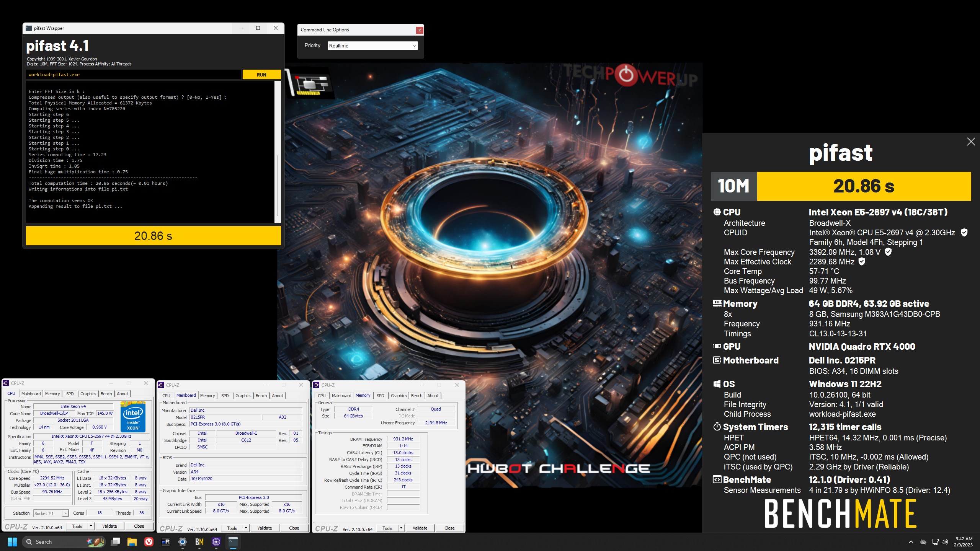Viewport: 980px width, 551px height.
Task: Open the Priority dropdown showing Realtime
Action: (x=372, y=46)
